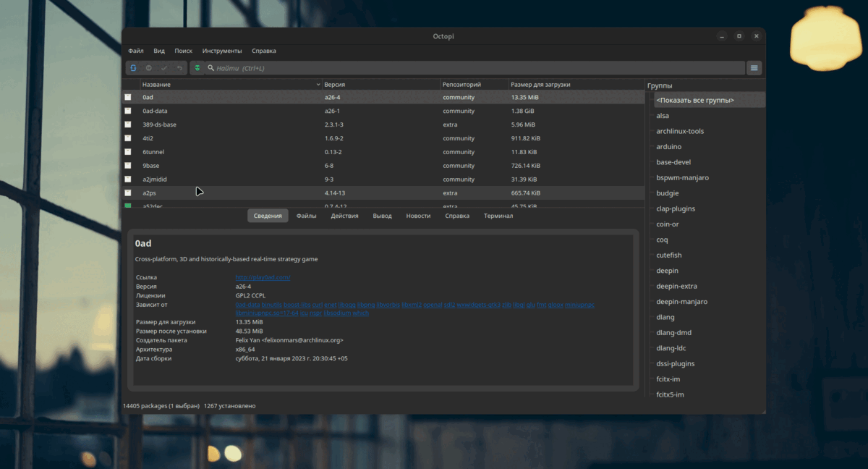
Task: Select the clap-plugins group
Action: point(676,208)
